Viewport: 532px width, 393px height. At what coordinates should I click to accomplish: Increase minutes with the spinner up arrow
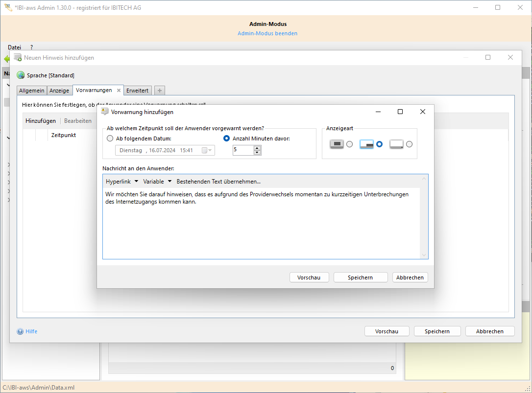(x=257, y=148)
